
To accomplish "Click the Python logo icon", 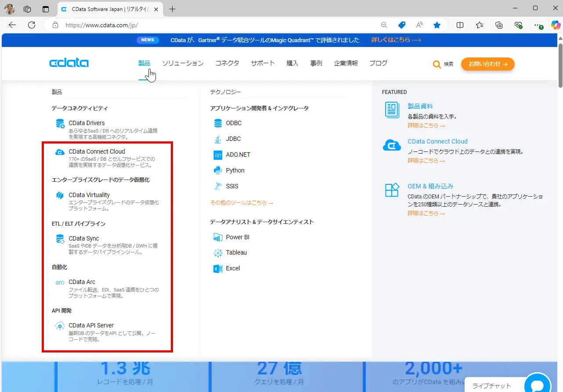I will click(x=218, y=171).
